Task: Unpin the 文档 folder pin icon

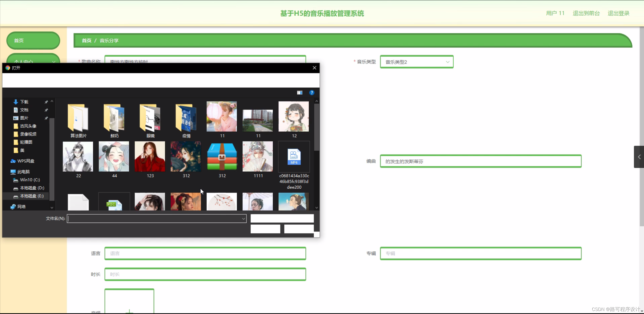Action: coord(46,110)
